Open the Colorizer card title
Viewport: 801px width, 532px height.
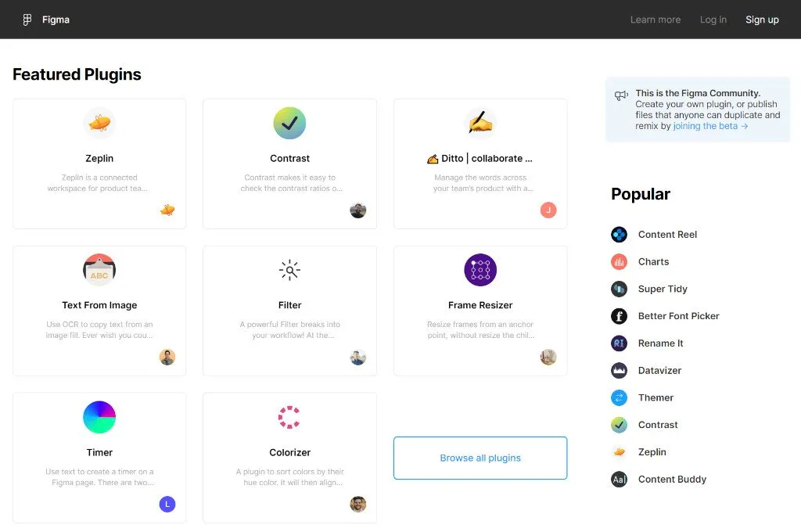point(289,452)
